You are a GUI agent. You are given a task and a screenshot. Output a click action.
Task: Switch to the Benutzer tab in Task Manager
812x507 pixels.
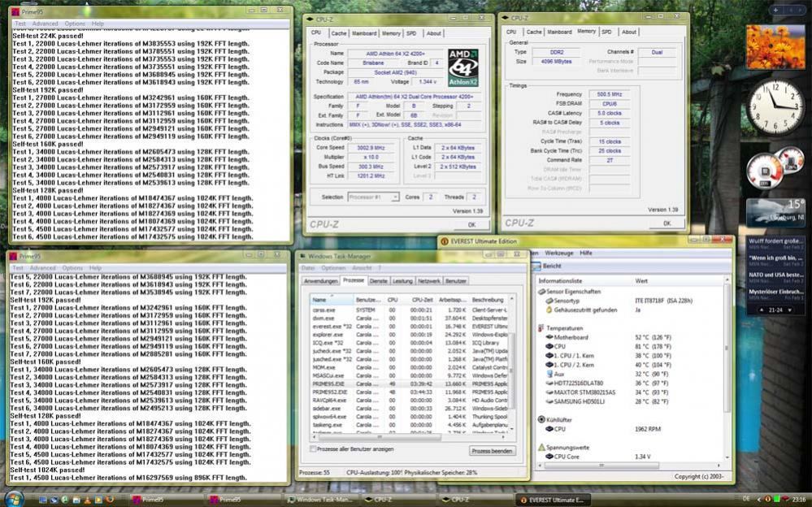(456, 281)
